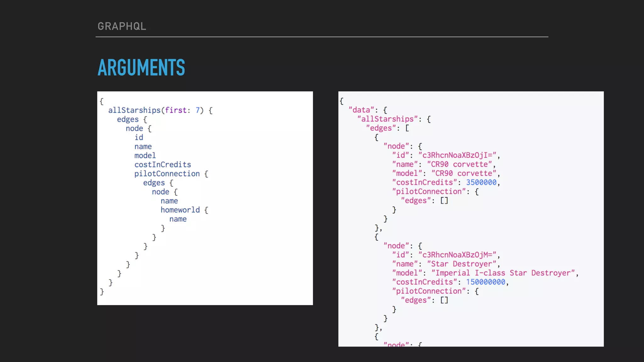
Task: Click the id value c3RhcnNoaXBzOjI=
Action: [x=457, y=155]
